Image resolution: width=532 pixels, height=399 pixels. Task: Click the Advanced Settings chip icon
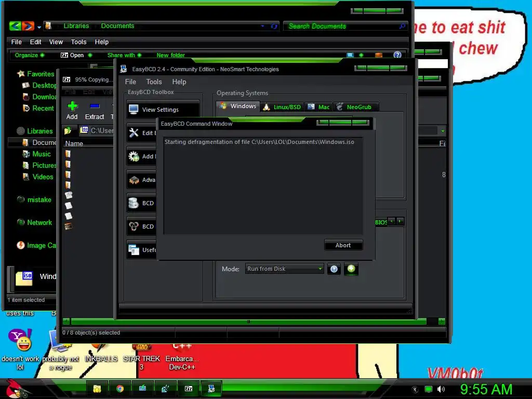pos(134,180)
